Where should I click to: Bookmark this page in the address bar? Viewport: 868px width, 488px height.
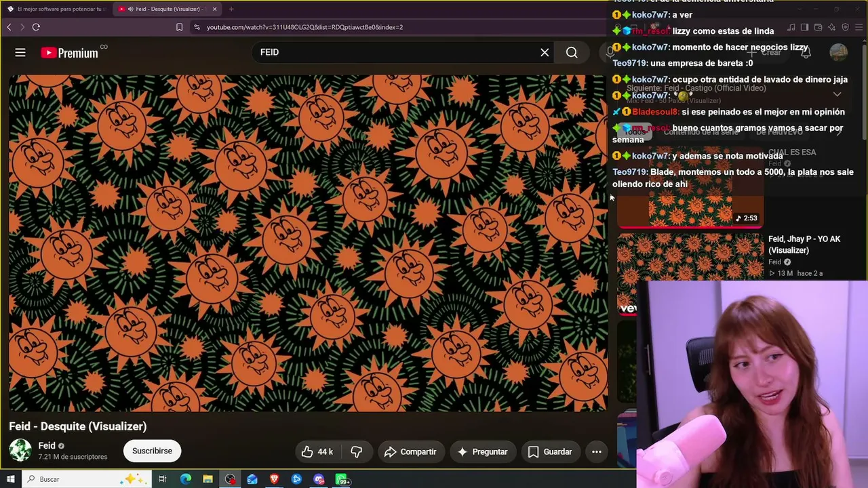click(179, 27)
